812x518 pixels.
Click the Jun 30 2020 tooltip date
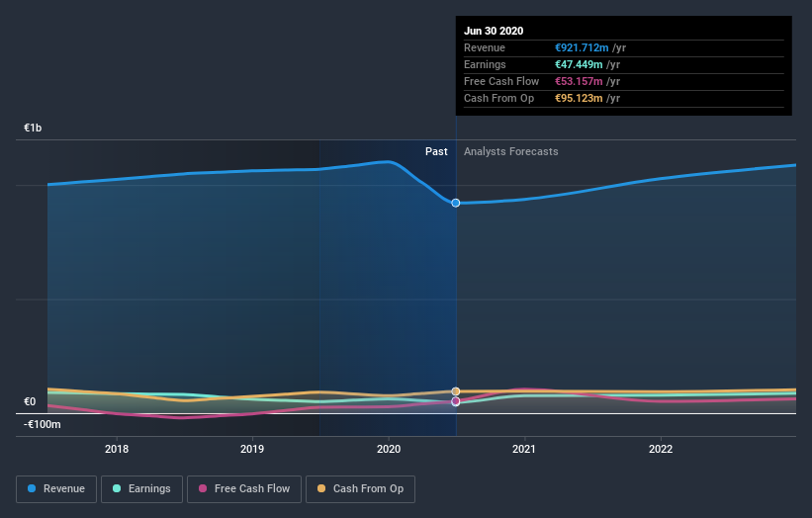pos(494,31)
